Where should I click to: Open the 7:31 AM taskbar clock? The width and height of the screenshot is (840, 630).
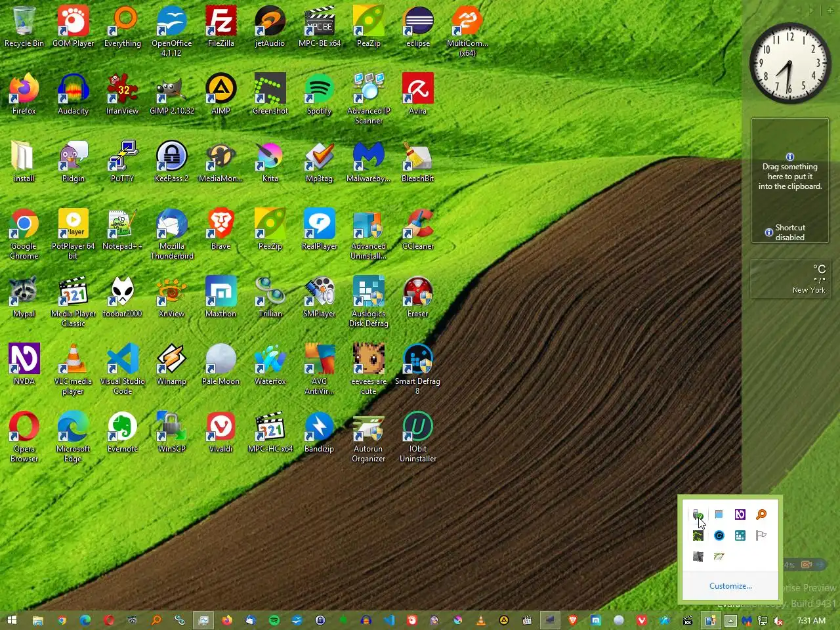pos(811,620)
